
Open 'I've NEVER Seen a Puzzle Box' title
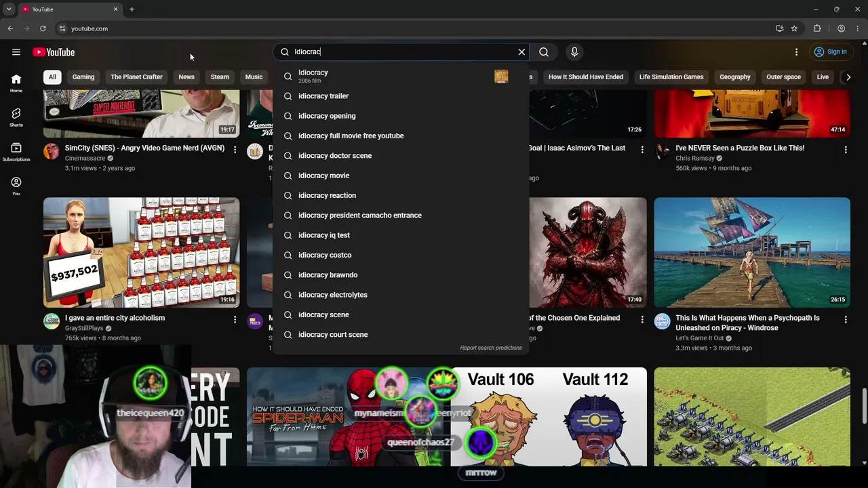(x=740, y=148)
